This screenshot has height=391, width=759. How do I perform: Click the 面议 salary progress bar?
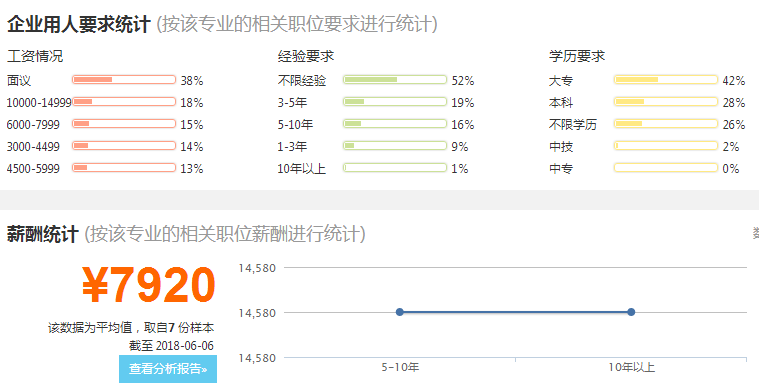pyautogui.click(x=124, y=80)
